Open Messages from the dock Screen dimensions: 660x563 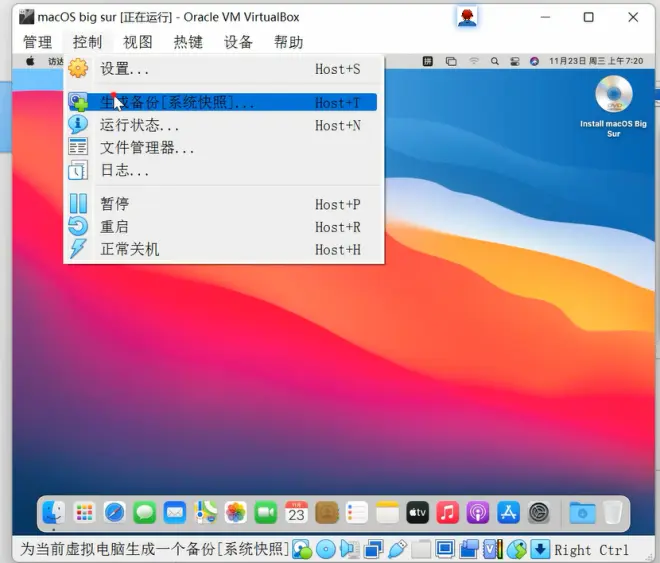tap(144, 513)
